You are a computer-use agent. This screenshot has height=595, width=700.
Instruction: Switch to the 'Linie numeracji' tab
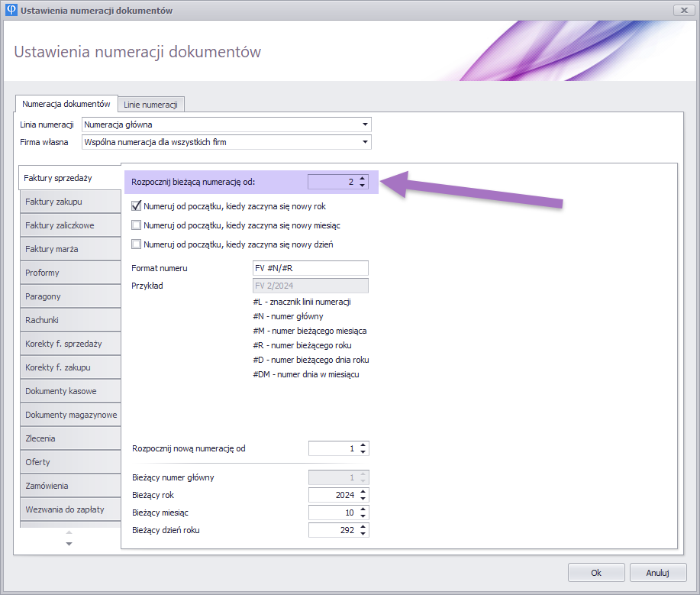pyautogui.click(x=150, y=104)
